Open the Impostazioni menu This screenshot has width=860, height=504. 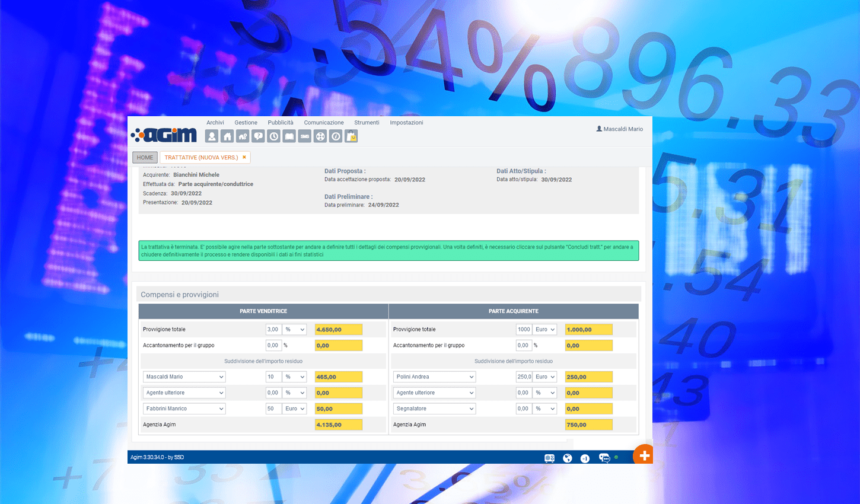pyautogui.click(x=406, y=123)
